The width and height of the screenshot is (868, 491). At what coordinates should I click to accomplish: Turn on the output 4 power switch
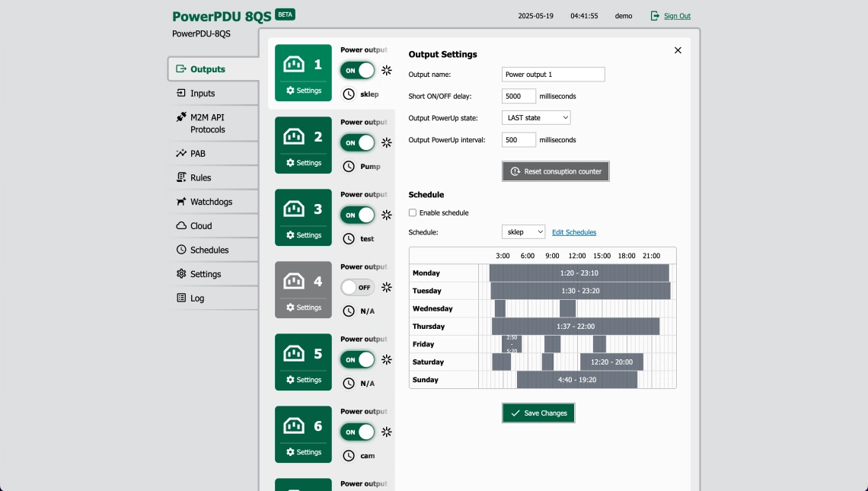[x=357, y=288]
